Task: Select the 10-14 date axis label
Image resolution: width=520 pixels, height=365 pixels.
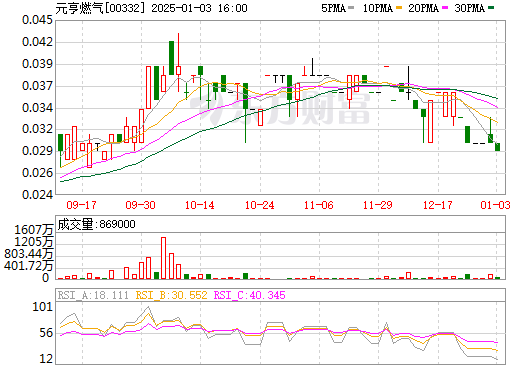Action: (x=200, y=205)
